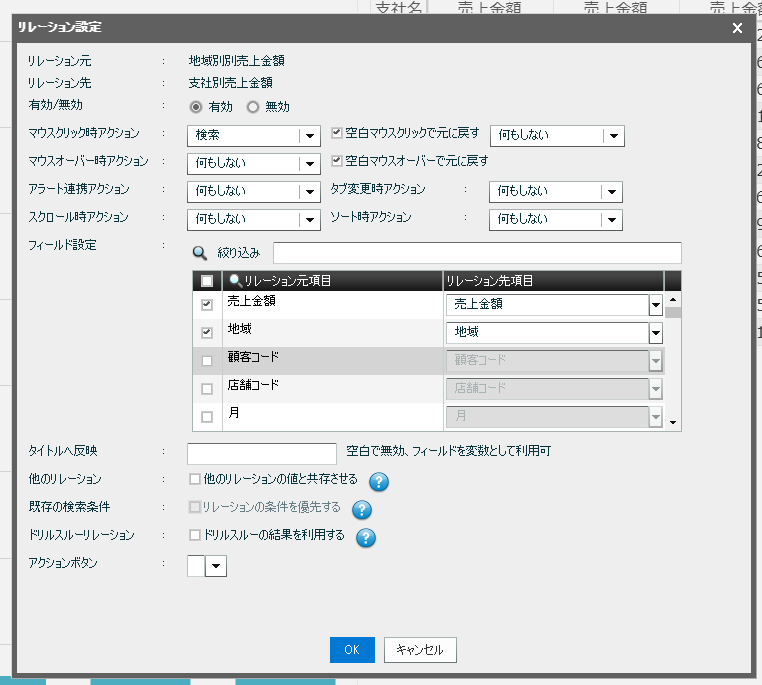The image size is (762, 685).
Task: Click the help icon beside ドリルスルーの結果を利用する
Action: click(x=366, y=538)
